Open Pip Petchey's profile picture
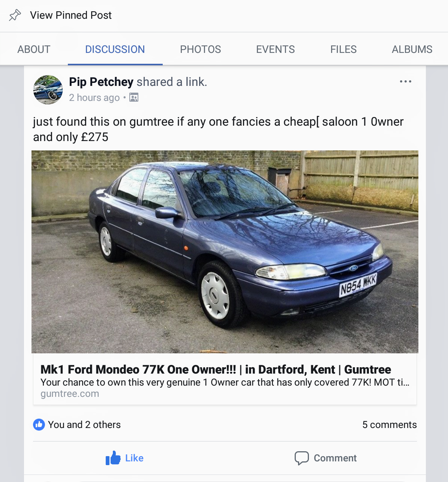The image size is (448, 482). click(x=48, y=90)
